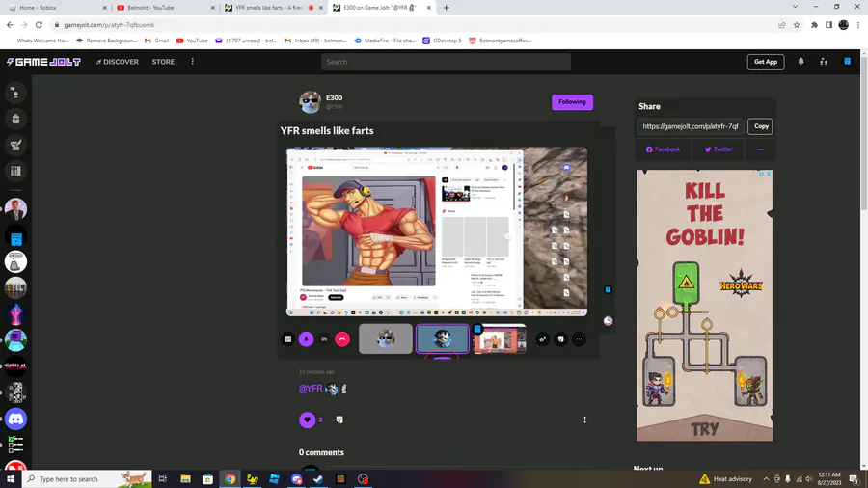
Task: Copy the share link
Action: (761, 126)
